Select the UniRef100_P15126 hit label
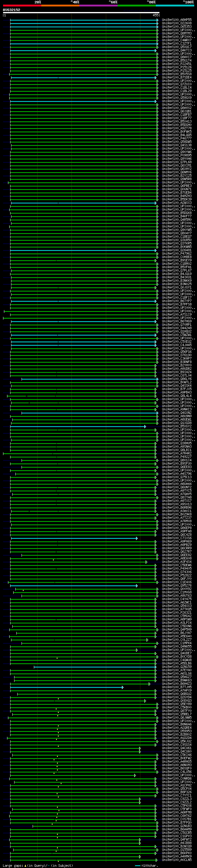 coord(177,67)
